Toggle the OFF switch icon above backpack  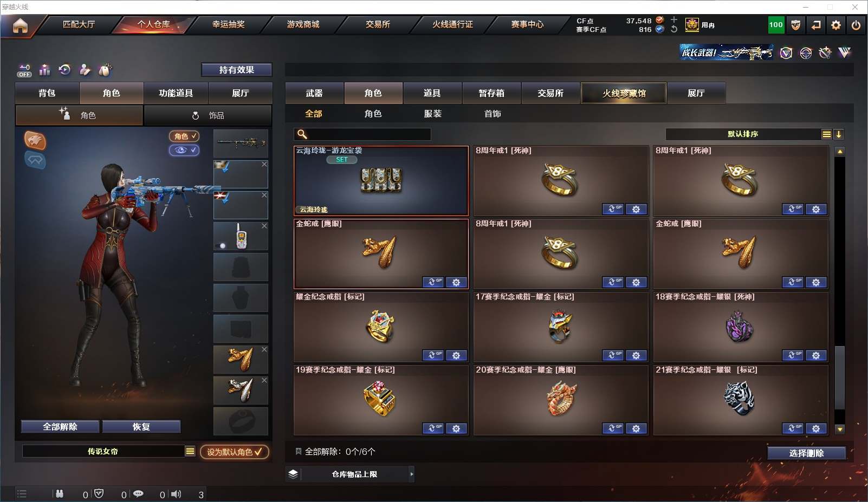click(x=24, y=70)
